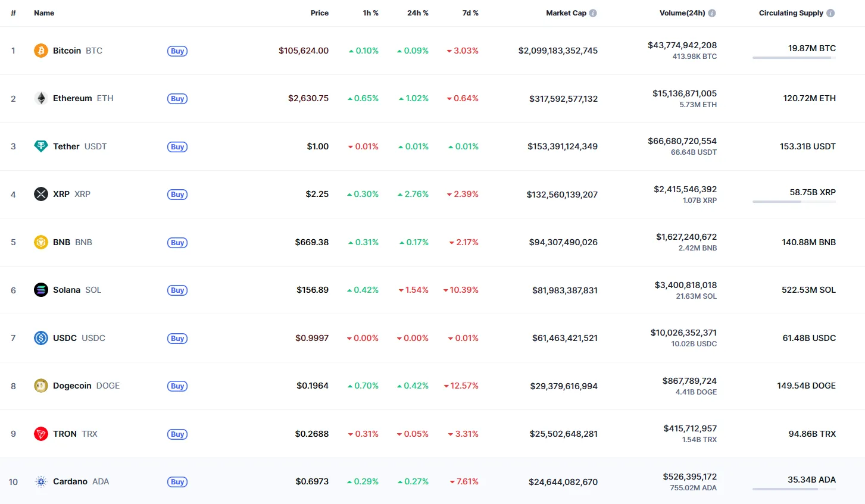Click the Tether logo icon
The image size is (865, 504).
click(40, 146)
